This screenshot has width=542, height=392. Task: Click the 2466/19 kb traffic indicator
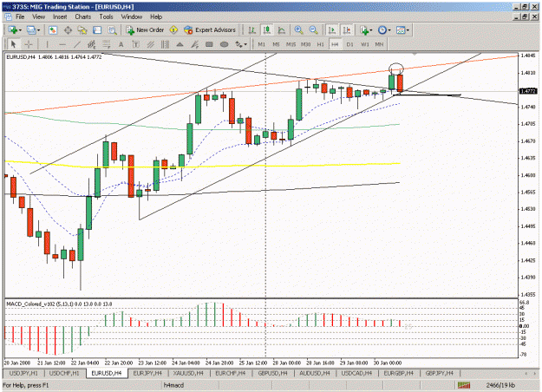pyautogui.click(x=500, y=385)
